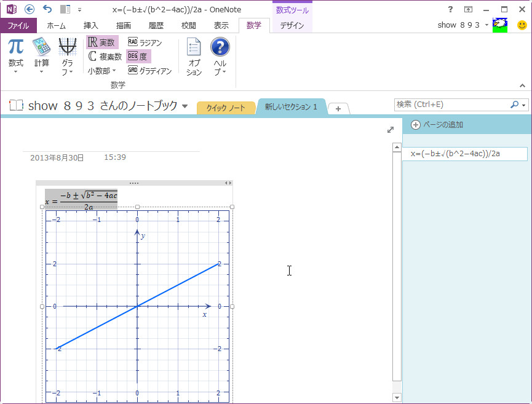The image size is (532, 404).
Task: Open the ファイル menu
Action: (x=18, y=26)
